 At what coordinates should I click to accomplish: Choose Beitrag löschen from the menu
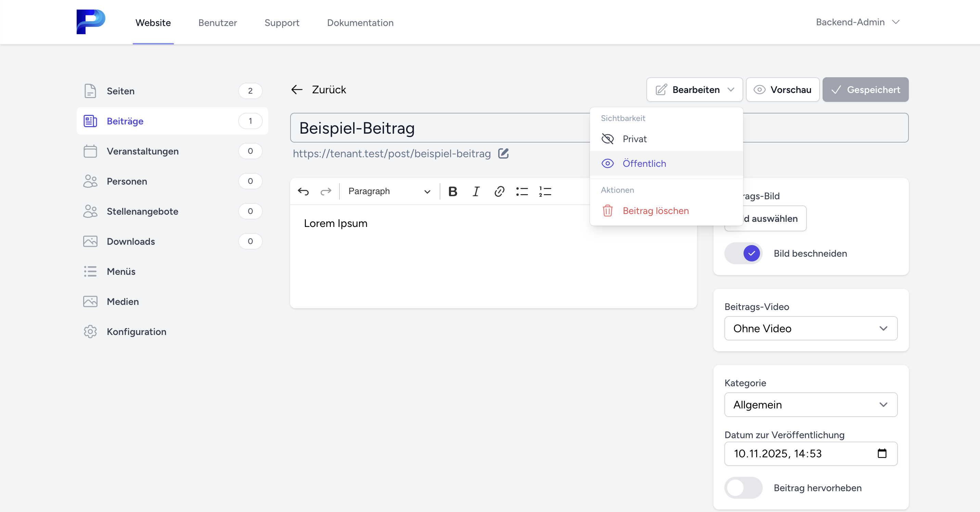[x=655, y=211]
